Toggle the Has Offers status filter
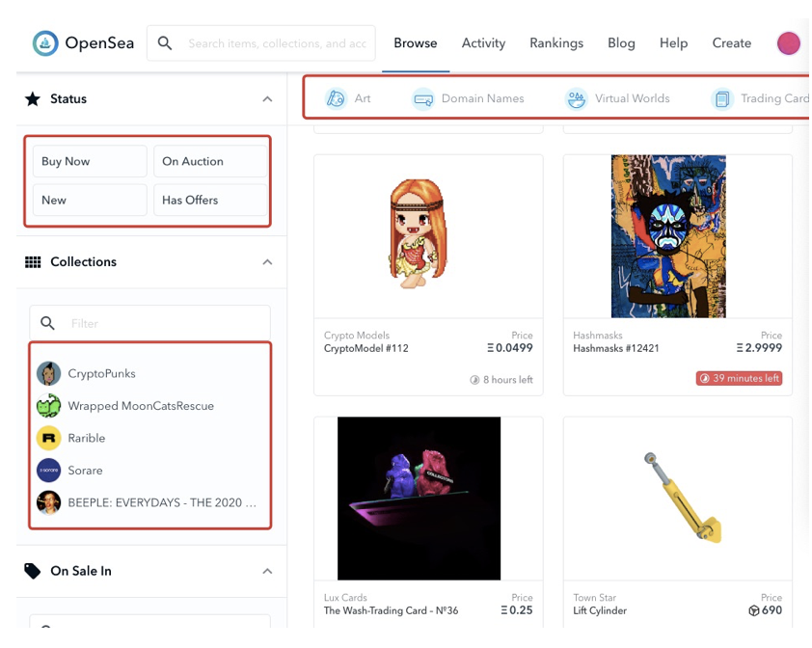The width and height of the screenshot is (812, 648). click(210, 200)
